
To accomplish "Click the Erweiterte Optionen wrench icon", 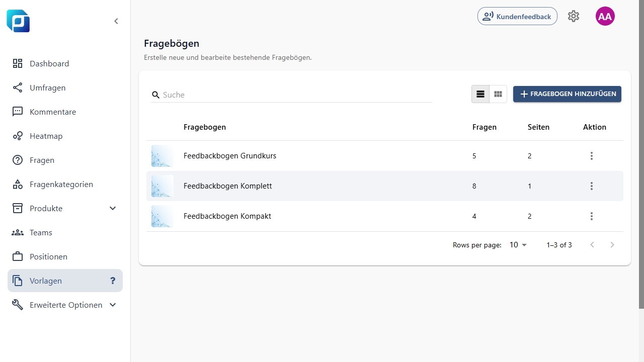I will (x=18, y=305).
